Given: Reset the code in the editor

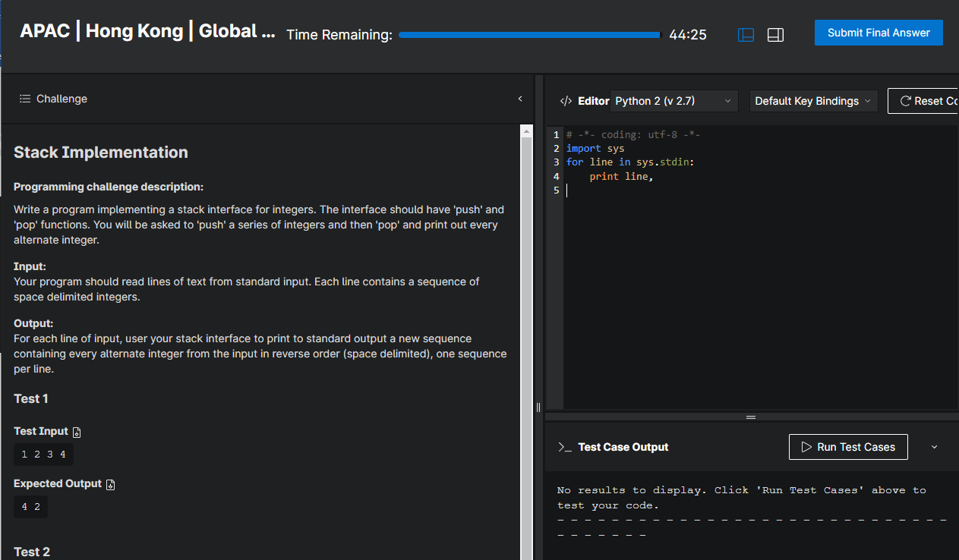Looking at the screenshot, I should tap(927, 101).
